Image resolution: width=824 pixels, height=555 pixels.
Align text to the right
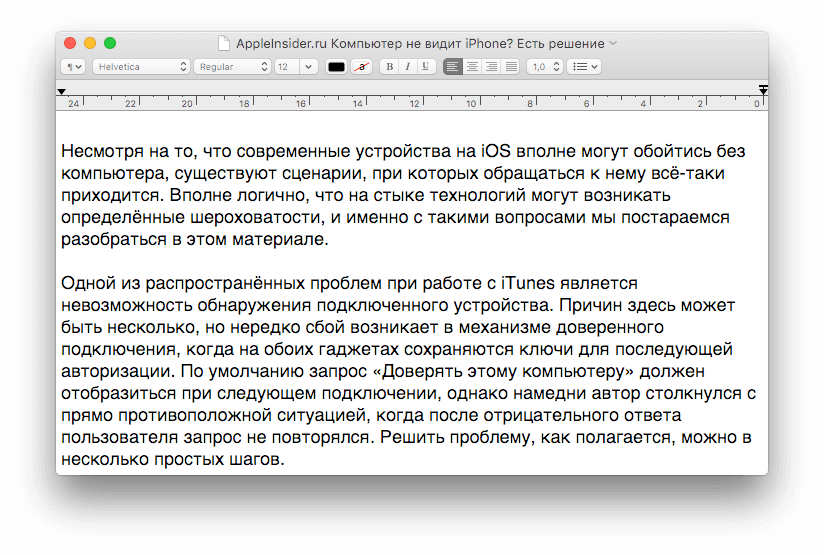[x=491, y=67]
